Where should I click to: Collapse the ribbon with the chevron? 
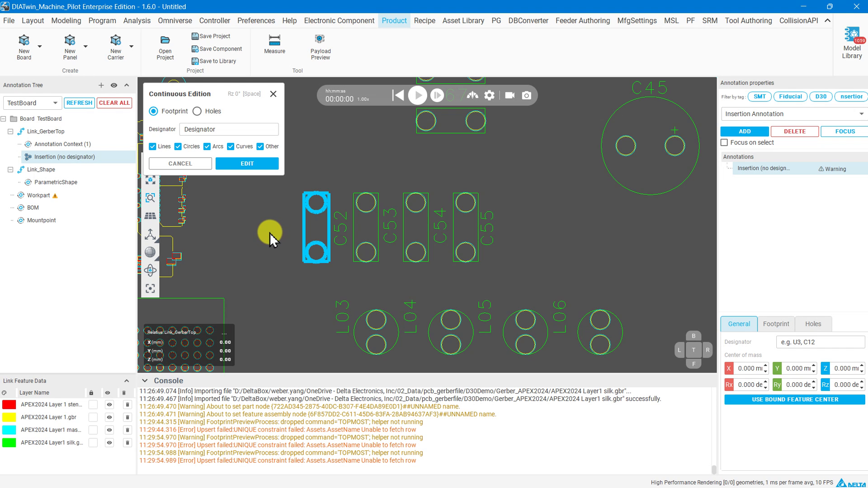click(827, 20)
